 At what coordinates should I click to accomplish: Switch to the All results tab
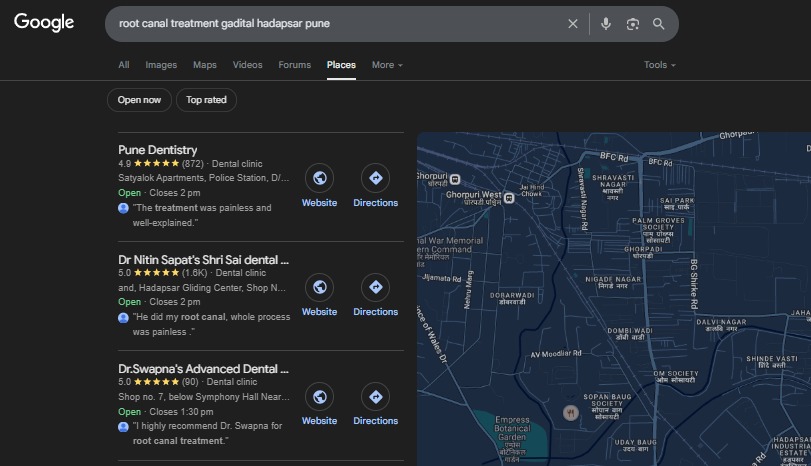pos(124,65)
